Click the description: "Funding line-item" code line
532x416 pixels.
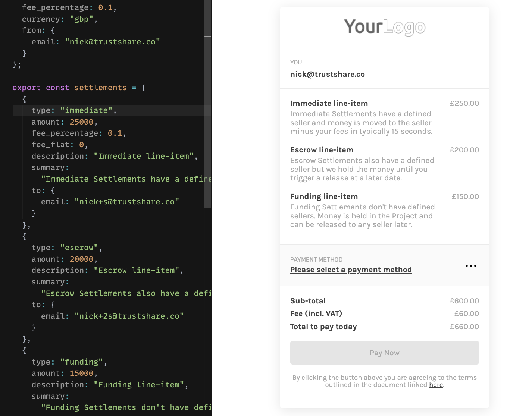110,385
